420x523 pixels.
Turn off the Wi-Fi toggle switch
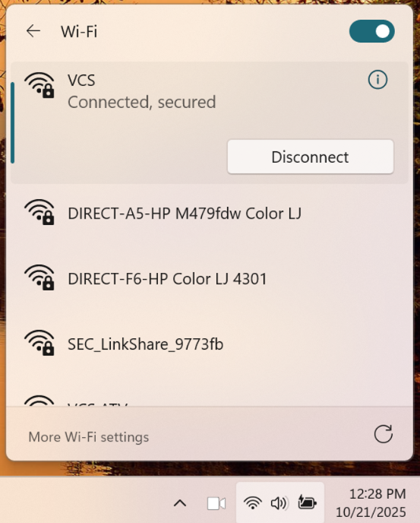(371, 31)
